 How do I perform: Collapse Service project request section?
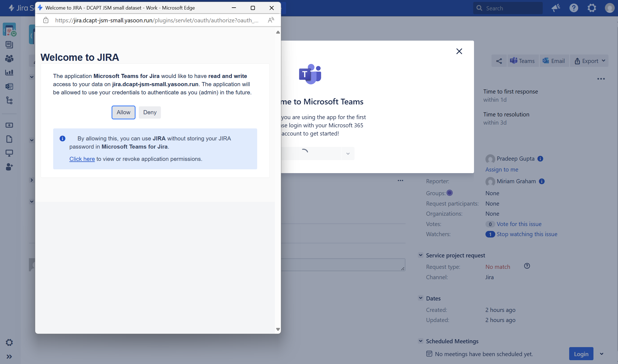pyautogui.click(x=421, y=255)
